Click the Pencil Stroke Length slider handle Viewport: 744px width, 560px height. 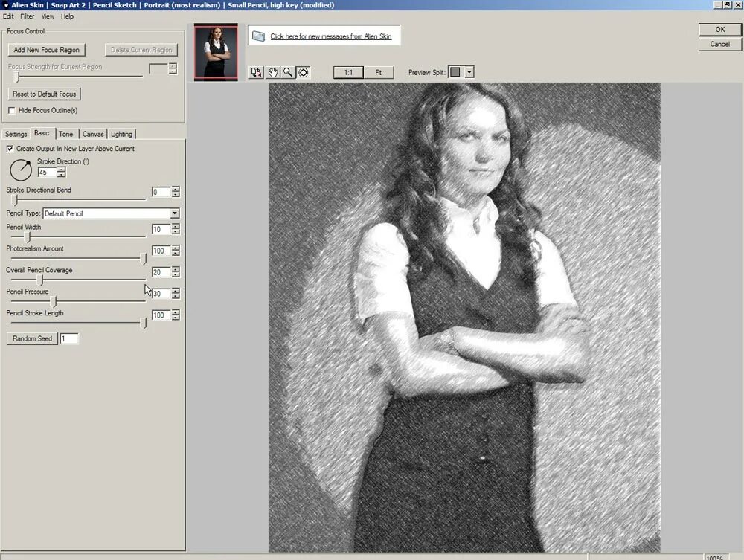[144, 323]
